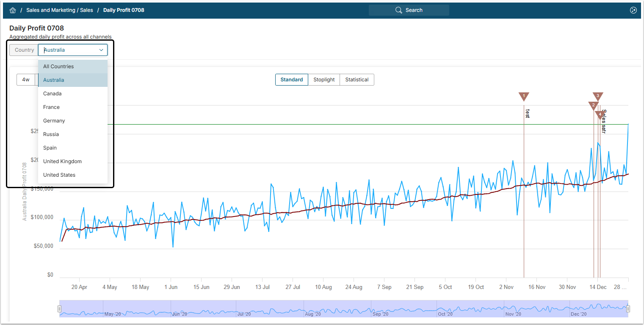
Task: Select United Kingdom from the list
Action: click(62, 161)
